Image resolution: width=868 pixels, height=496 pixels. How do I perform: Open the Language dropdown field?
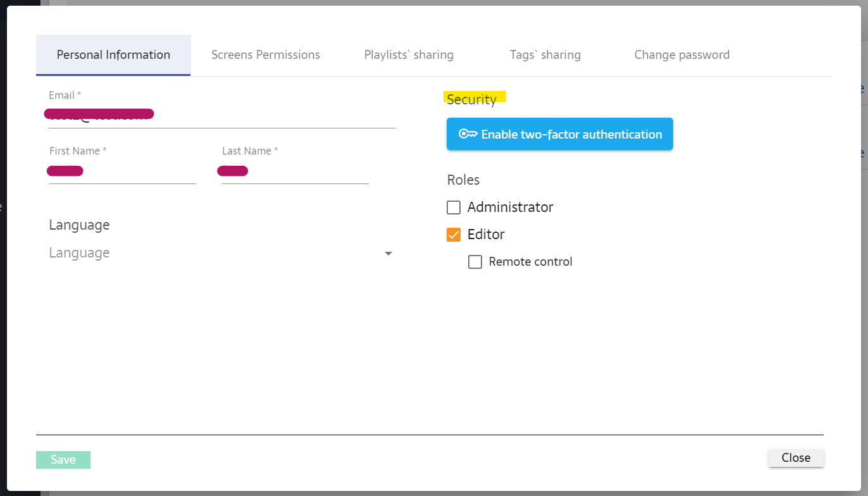point(215,253)
